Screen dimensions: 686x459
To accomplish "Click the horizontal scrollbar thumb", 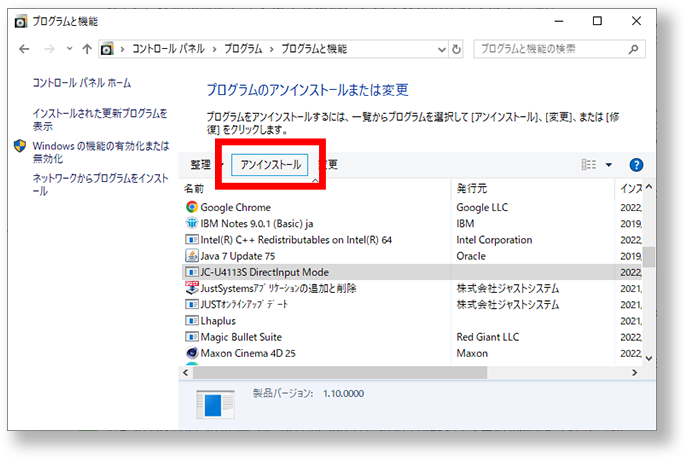I will [340, 373].
